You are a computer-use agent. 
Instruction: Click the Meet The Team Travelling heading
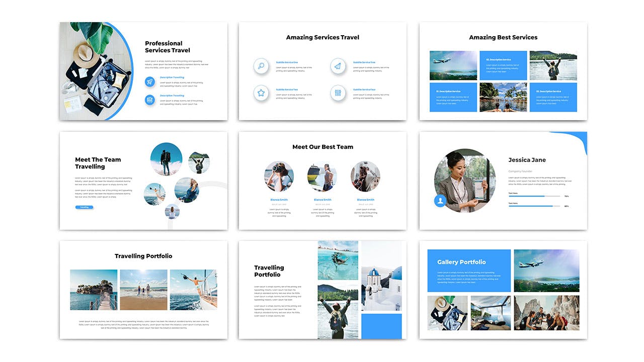click(x=98, y=163)
